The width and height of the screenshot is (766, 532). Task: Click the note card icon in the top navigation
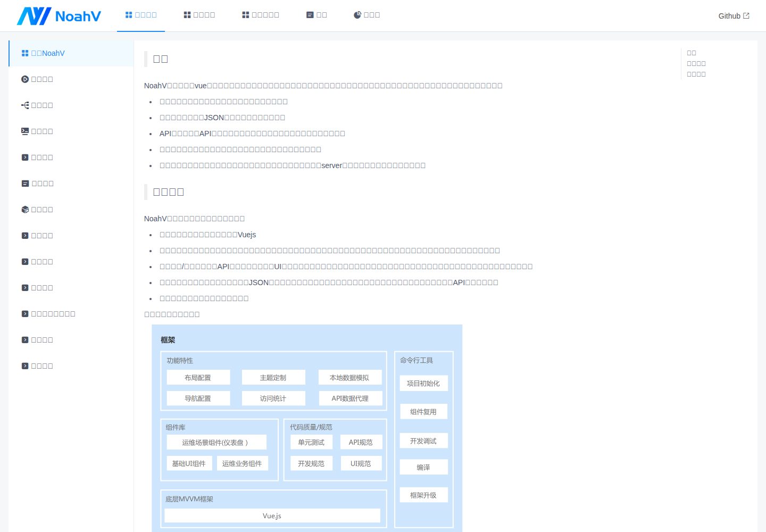pyautogui.click(x=310, y=15)
